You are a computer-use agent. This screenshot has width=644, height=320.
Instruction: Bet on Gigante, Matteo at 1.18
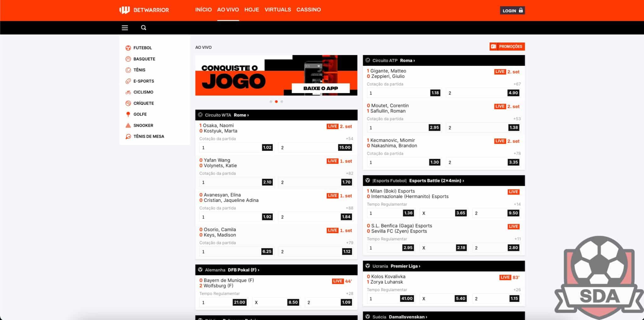404,93
